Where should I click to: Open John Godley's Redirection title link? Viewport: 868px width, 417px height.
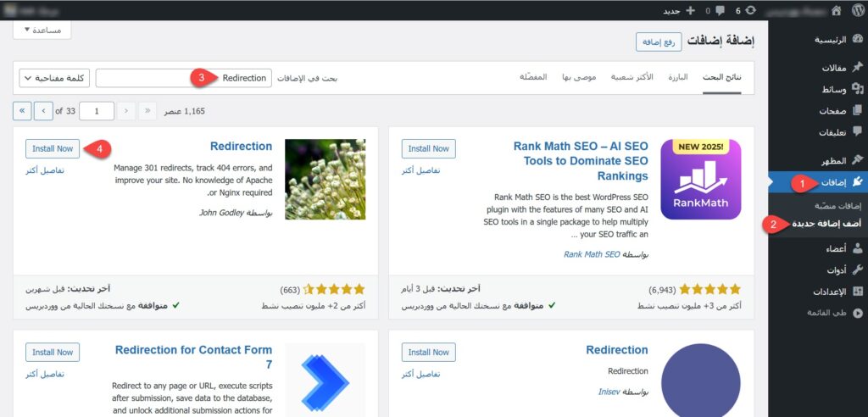coord(241,147)
